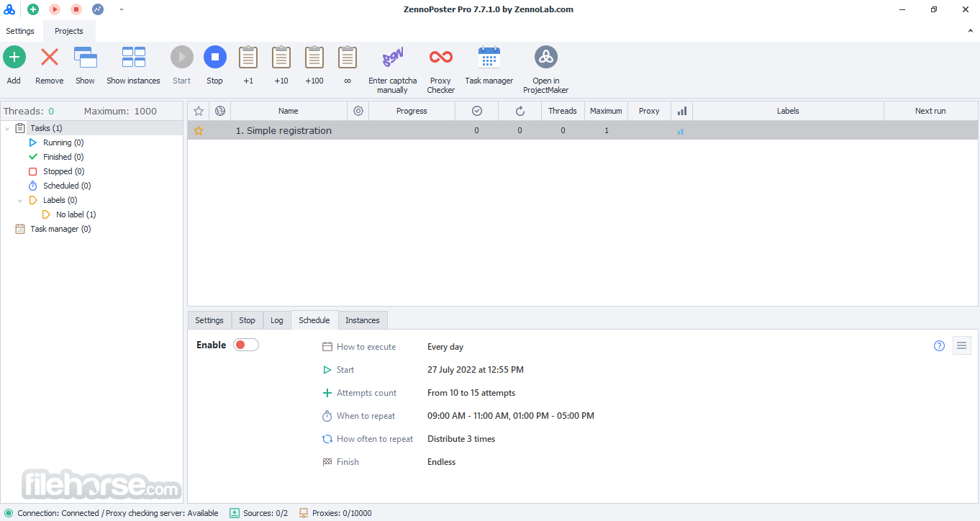Click 'From 10 to 15 attempts' value
The image size is (980, 521).
[471, 393]
